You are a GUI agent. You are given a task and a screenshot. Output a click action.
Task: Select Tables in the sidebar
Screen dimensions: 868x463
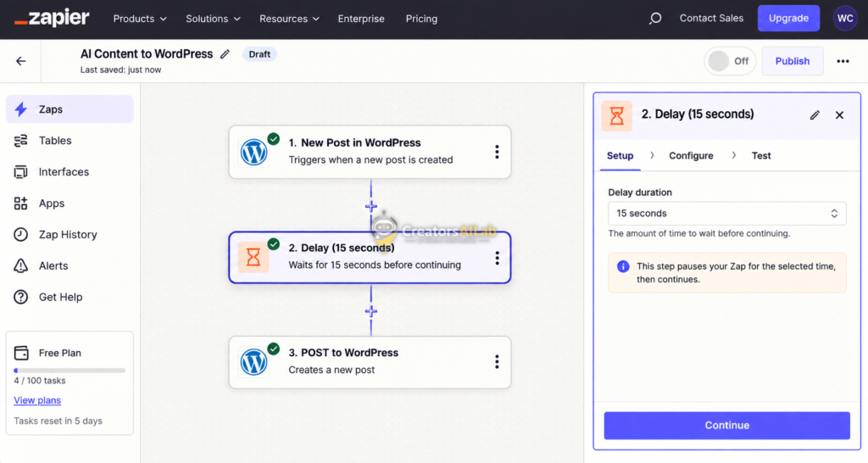tap(70, 141)
